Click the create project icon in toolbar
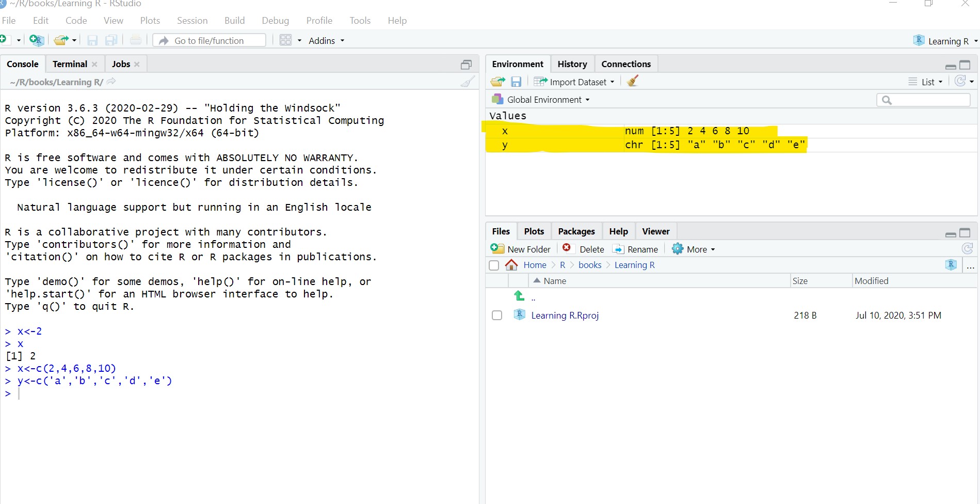 coord(37,40)
